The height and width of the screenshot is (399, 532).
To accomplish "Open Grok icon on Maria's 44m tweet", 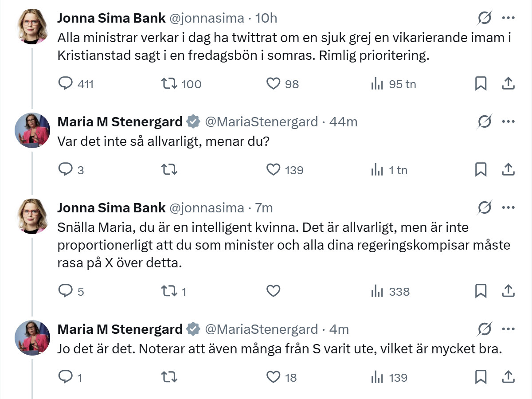I will [x=485, y=121].
